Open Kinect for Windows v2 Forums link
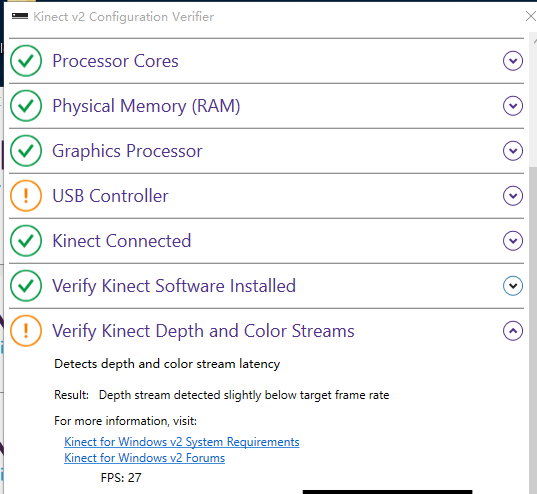The width and height of the screenshot is (537, 494). [x=144, y=458]
